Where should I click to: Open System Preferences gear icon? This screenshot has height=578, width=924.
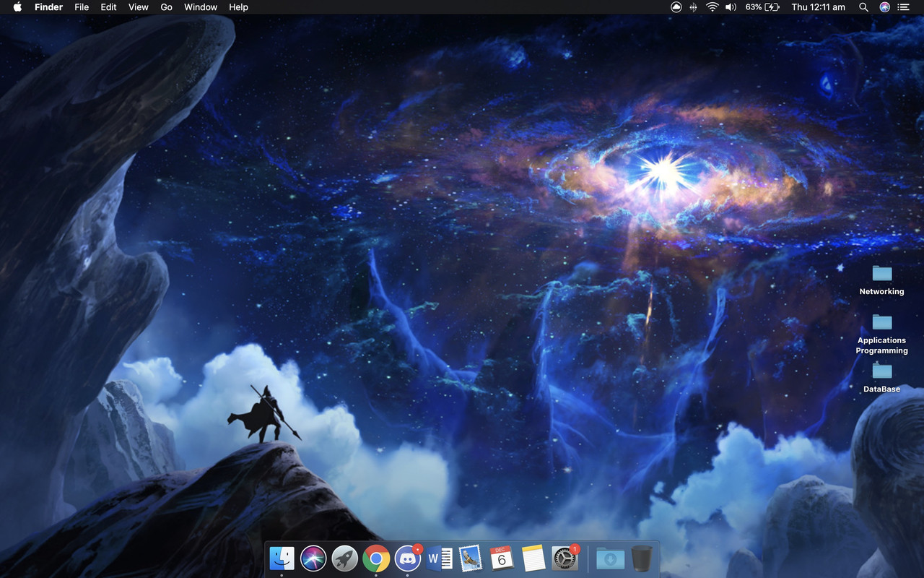565,558
